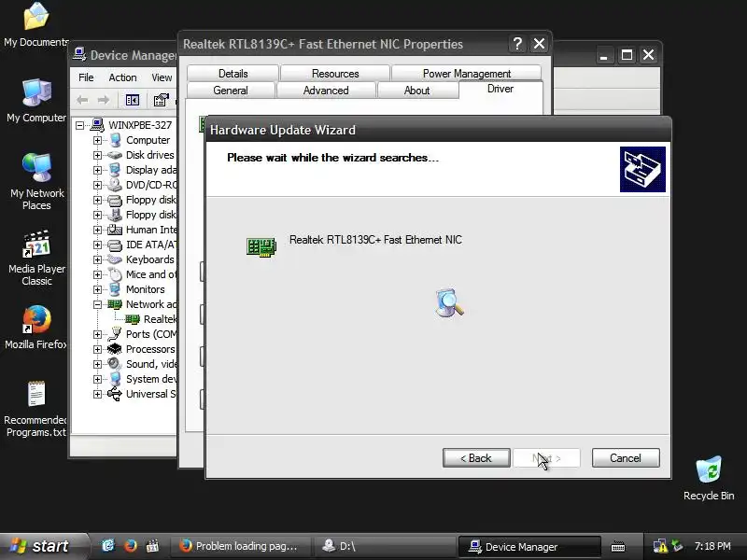747x560 pixels.
Task: Click the Realtek RTL8139C+ device name in wizard
Action: 375,240
